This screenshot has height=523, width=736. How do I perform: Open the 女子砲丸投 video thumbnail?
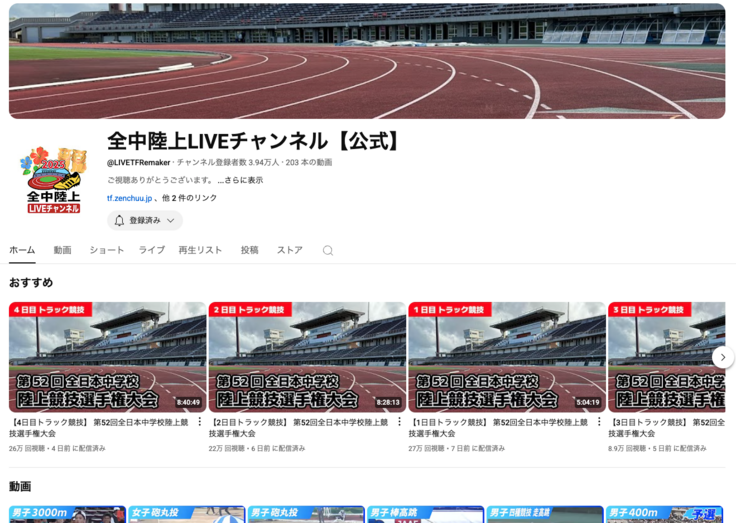(x=187, y=515)
